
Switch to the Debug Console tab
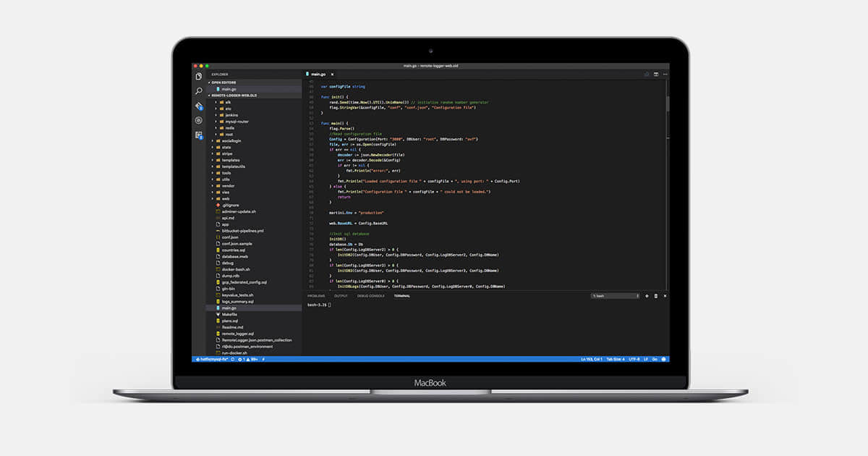(x=371, y=296)
